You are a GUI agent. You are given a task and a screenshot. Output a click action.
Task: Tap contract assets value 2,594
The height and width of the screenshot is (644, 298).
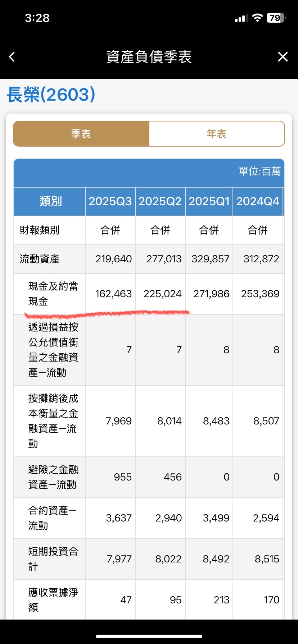pyautogui.click(x=266, y=518)
